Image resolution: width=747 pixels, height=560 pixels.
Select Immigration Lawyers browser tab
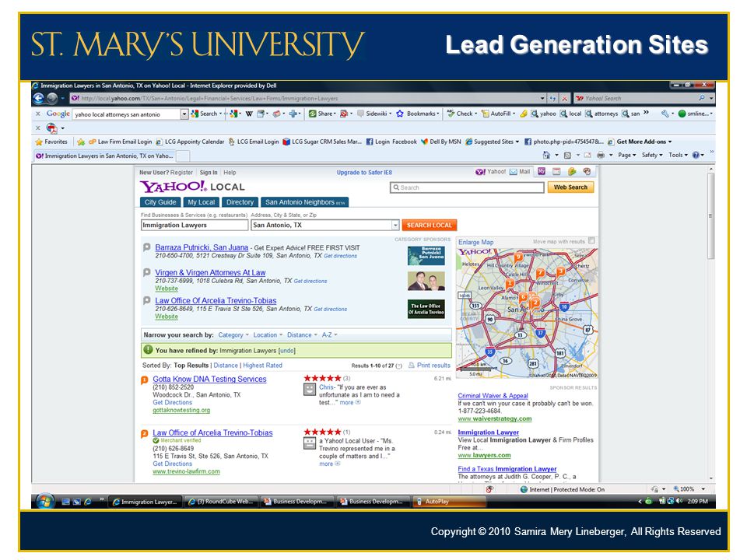tap(104, 156)
